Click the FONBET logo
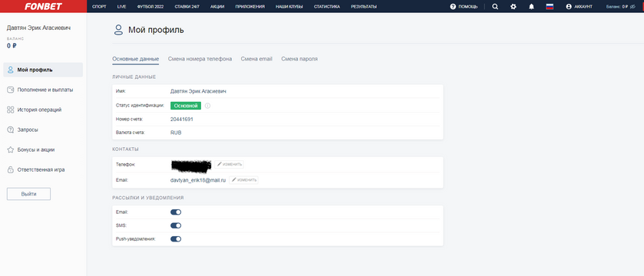 pos(43,6)
